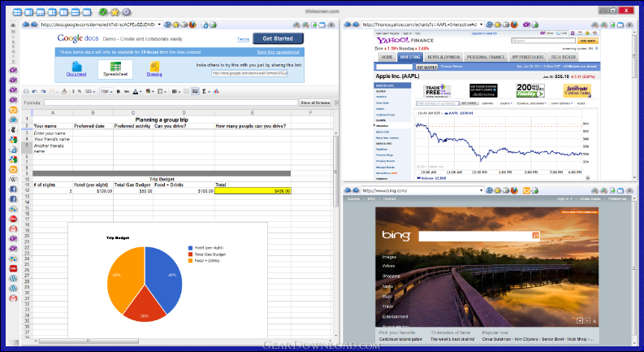Open the NEWS & OPINION tab

(x=444, y=57)
